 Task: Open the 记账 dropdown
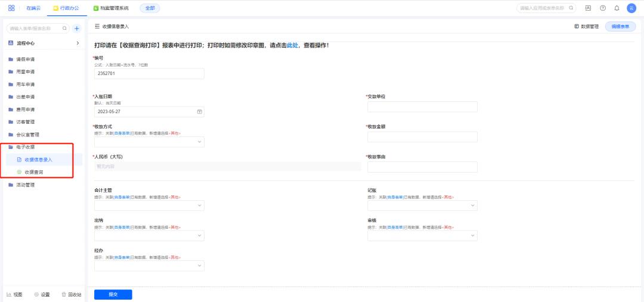tap(422, 206)
